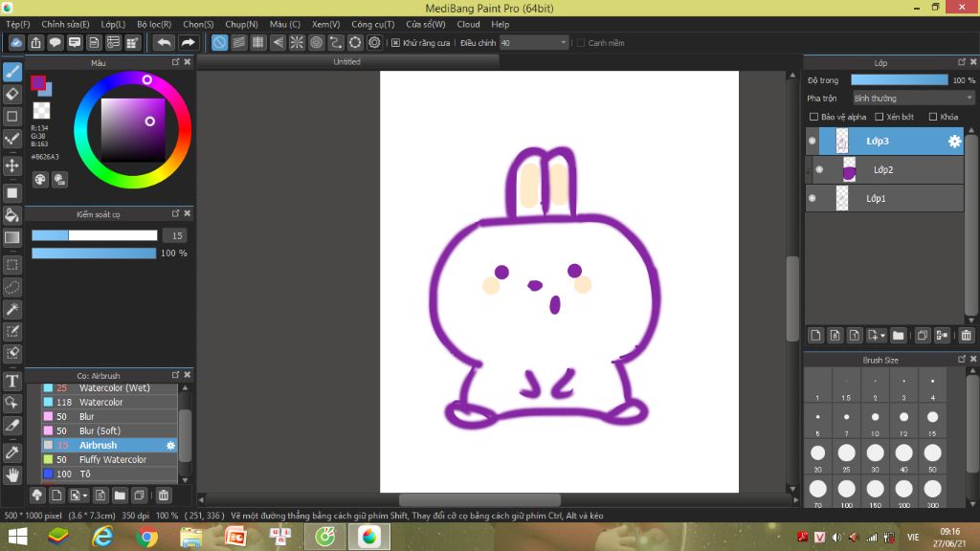Select the Lasso tool
980x551 pixels.
coord(12,287)
